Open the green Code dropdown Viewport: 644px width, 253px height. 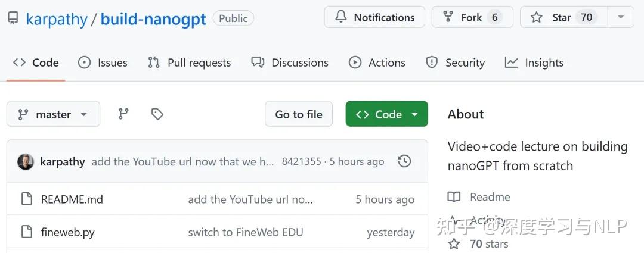[386, 114]
